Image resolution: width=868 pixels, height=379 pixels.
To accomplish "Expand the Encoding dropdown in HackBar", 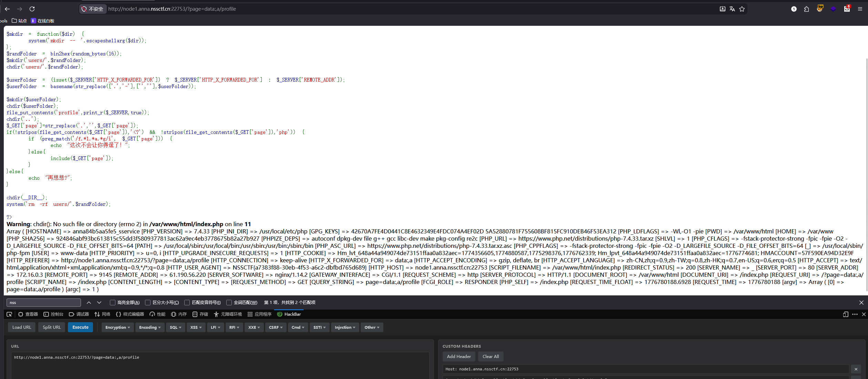I will [149, 327].
